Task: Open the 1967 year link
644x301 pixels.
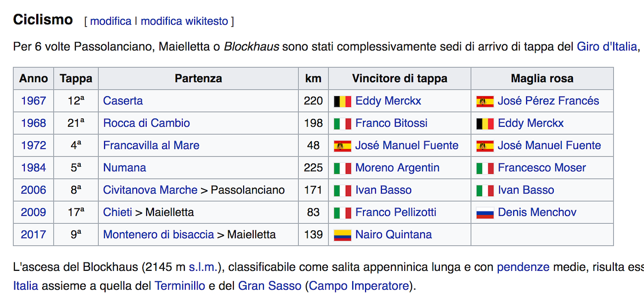Action: click(x=33, y=101)
